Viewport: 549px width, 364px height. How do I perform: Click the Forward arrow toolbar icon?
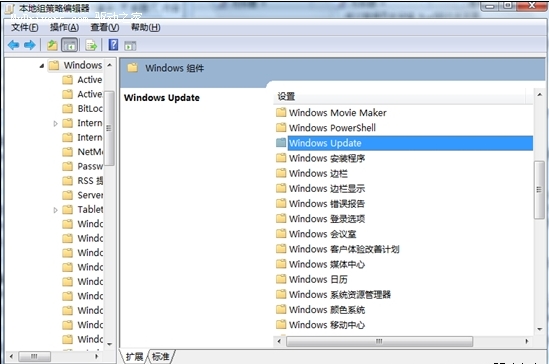click(30, 45)
